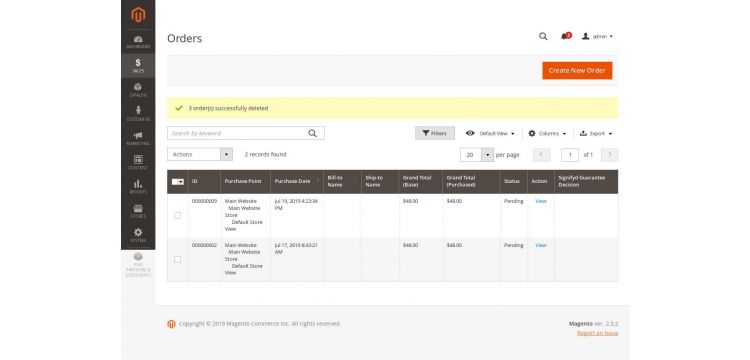Click the Magento logo in sidebar
Image resolution: width=750 pixels, height=360 pixels.
(x=138, y=15)
